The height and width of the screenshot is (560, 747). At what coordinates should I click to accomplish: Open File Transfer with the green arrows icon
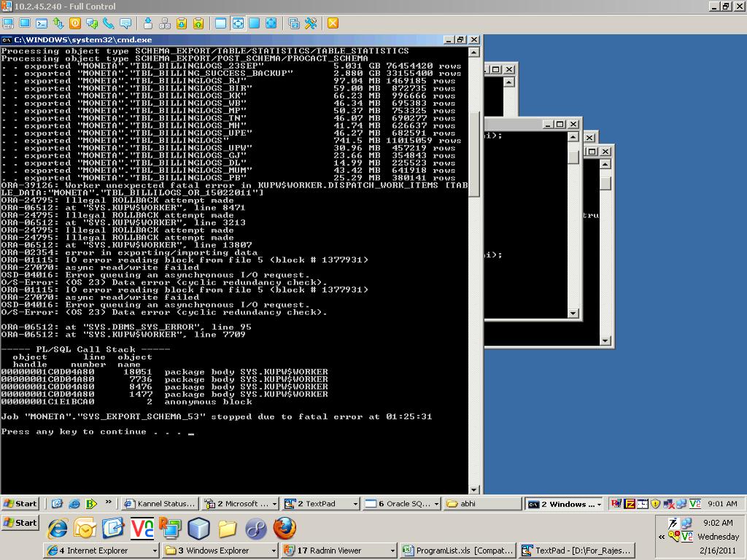point(58,23)
